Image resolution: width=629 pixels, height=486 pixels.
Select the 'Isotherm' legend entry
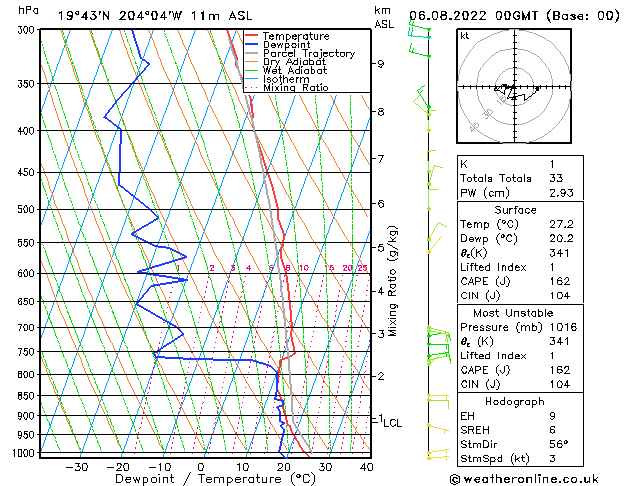[286, 79]
